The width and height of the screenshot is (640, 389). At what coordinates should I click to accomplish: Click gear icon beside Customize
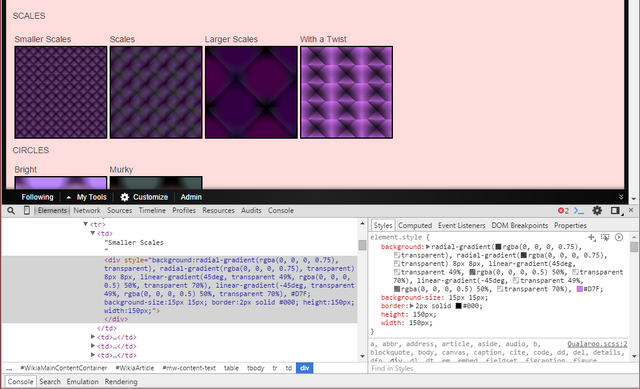(x=124, y=197)
